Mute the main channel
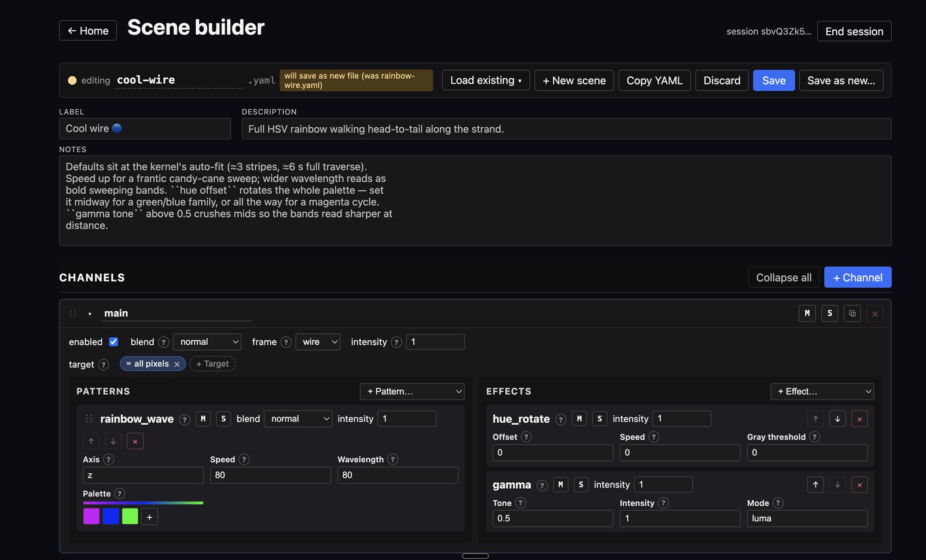The image size is (926, 560). tap(807, 313)
